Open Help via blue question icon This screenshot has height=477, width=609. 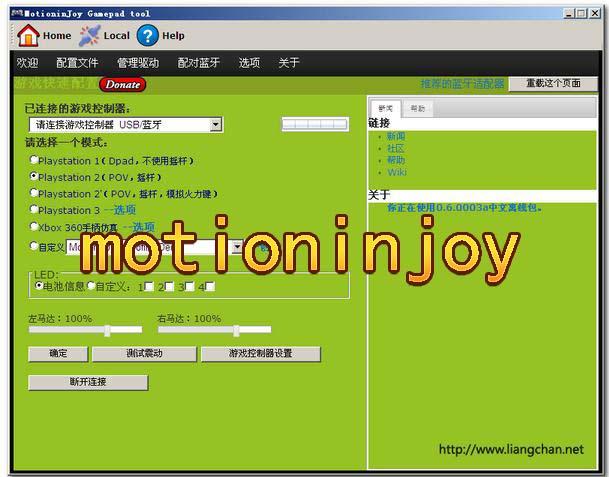click(148, 35)
